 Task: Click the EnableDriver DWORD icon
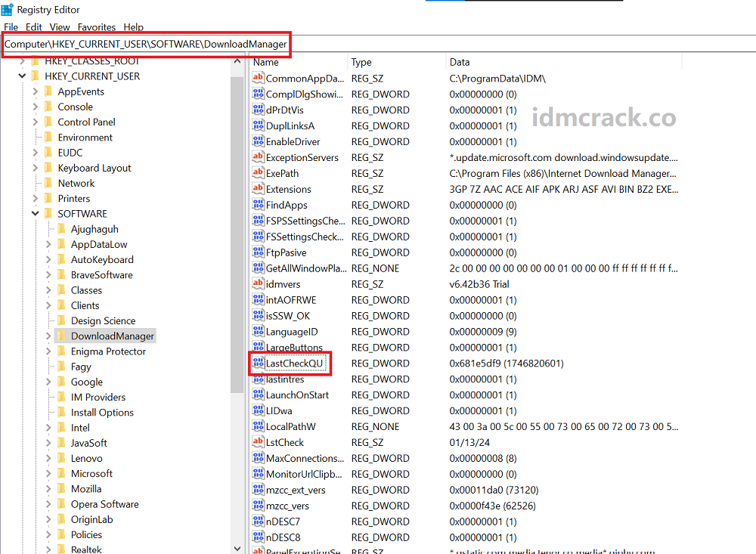tap(258, 141)
